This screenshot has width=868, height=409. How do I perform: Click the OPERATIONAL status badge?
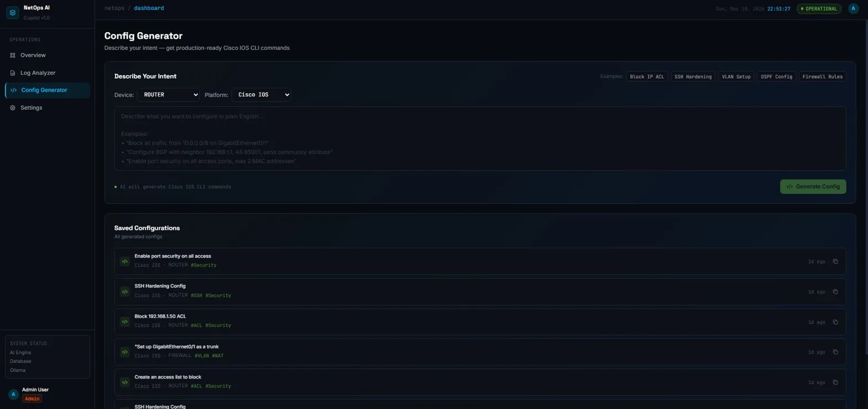click(x=819, y=9)
